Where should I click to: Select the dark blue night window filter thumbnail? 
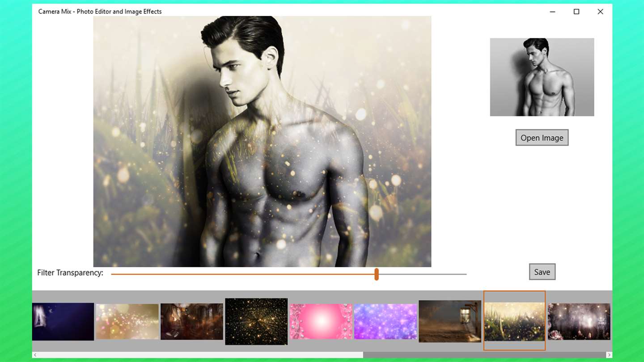click(x=63, y=322)
